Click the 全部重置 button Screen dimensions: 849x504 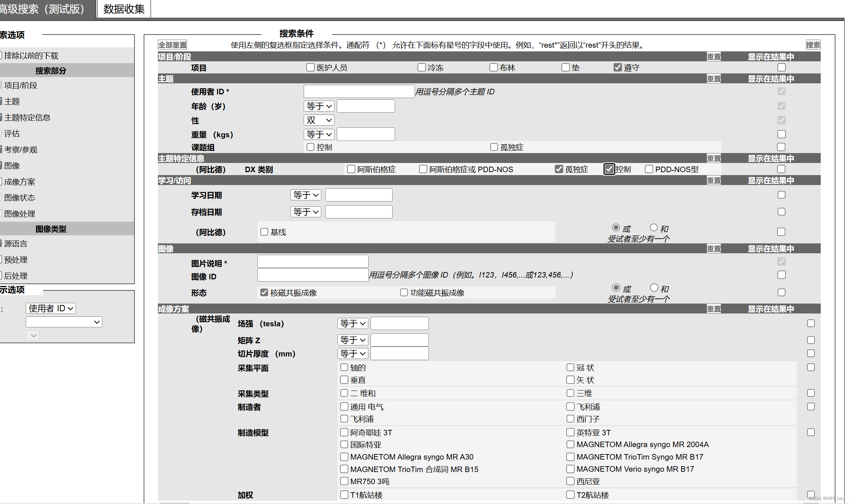[173, 45]
